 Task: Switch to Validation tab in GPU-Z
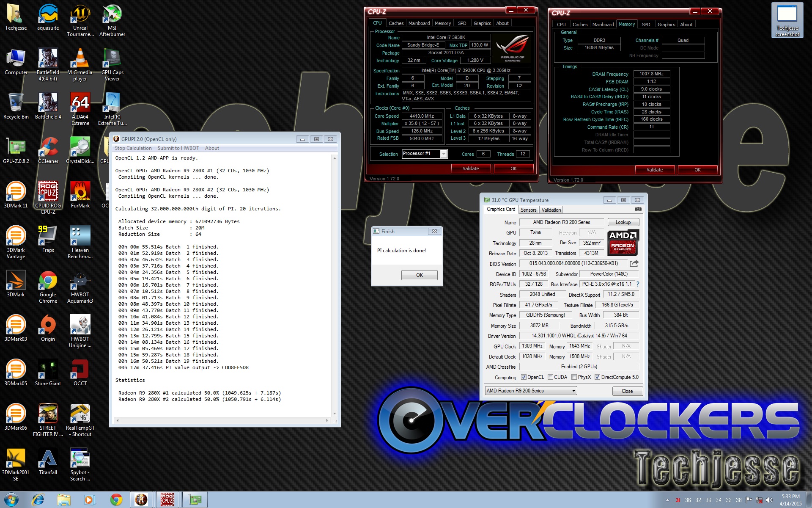[551, 210]
